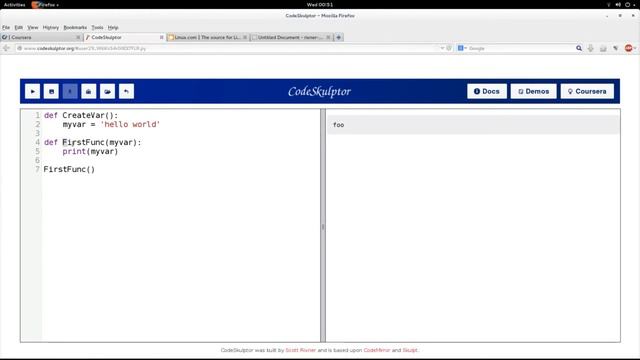The image size is (640, 360).
Task: Click 'print(myvar)' on line 5
Action: [90, 151]
